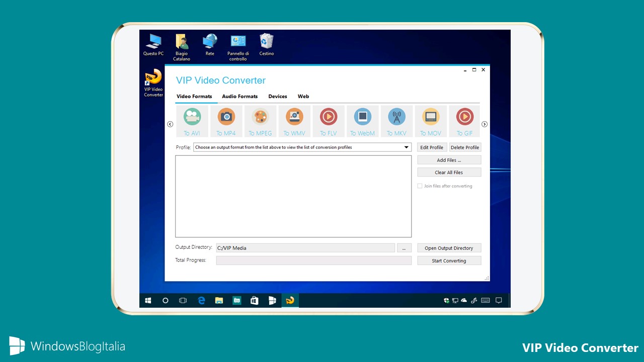Pick the To FLV format icon
The width and height of the screenshot is (644, 362).
point(329,121)
